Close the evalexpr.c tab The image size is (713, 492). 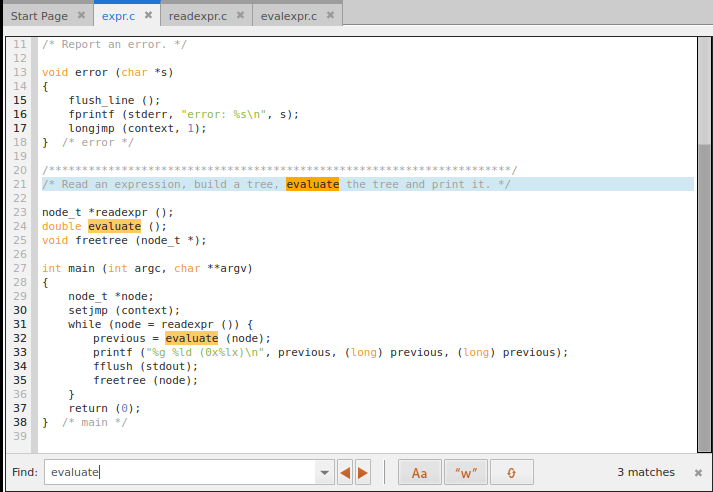(331, 16)
